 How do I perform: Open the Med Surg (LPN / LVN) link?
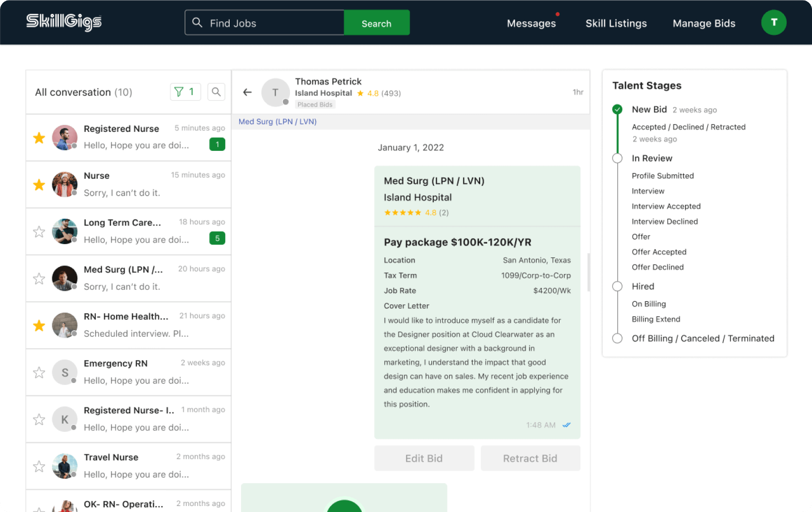point(277,122)
